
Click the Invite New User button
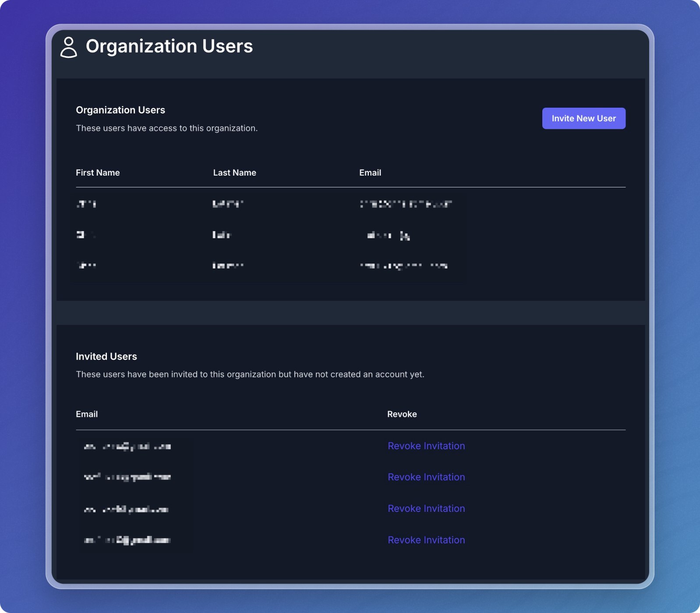pyautogui.click(x=583, y=118)
